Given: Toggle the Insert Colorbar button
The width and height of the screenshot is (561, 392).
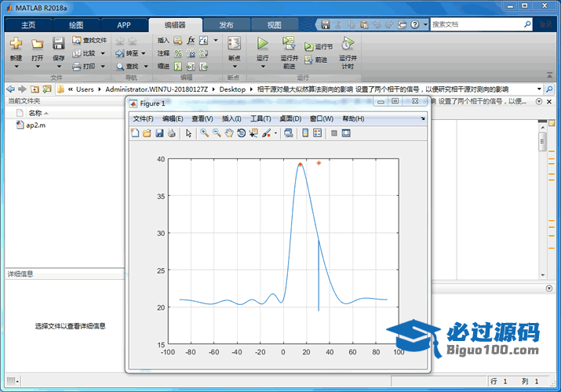Looking at the screenshot, I should (304, 133).
